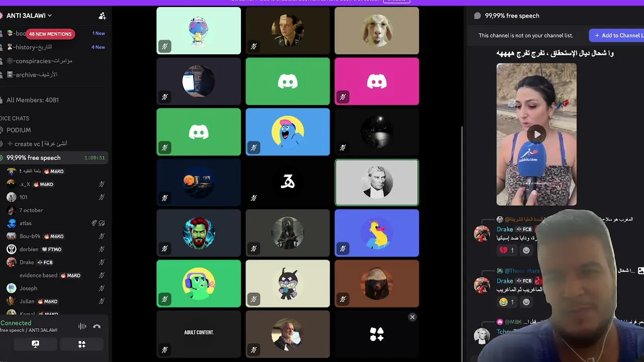Viewport: 644px width, 362px height.
Task: Click the 4 New badge on history channel
Action: point(98,47)
